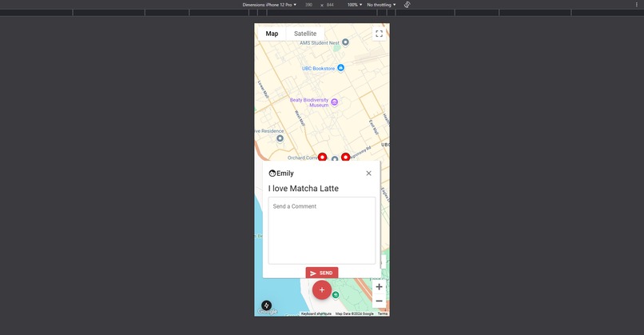Click the Emily name text
The height and width of the screenshot is (335, 644).
[x=285, y=173]
